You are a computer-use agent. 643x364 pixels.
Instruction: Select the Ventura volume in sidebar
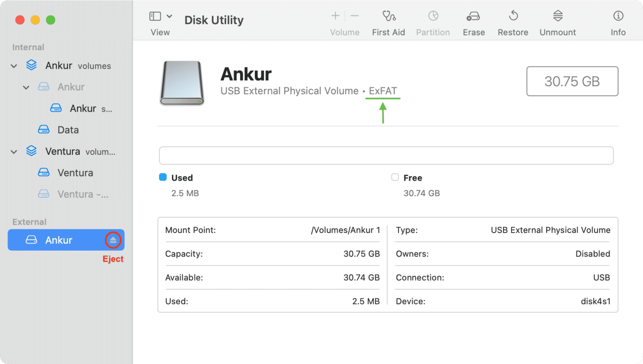[x=66, y=173]
